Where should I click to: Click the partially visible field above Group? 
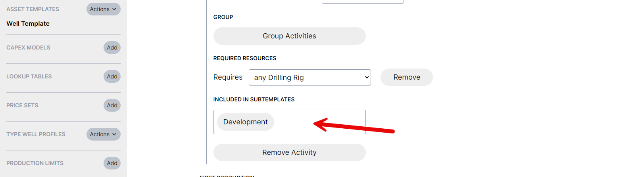pyautogui.click(x=363, y=2)
